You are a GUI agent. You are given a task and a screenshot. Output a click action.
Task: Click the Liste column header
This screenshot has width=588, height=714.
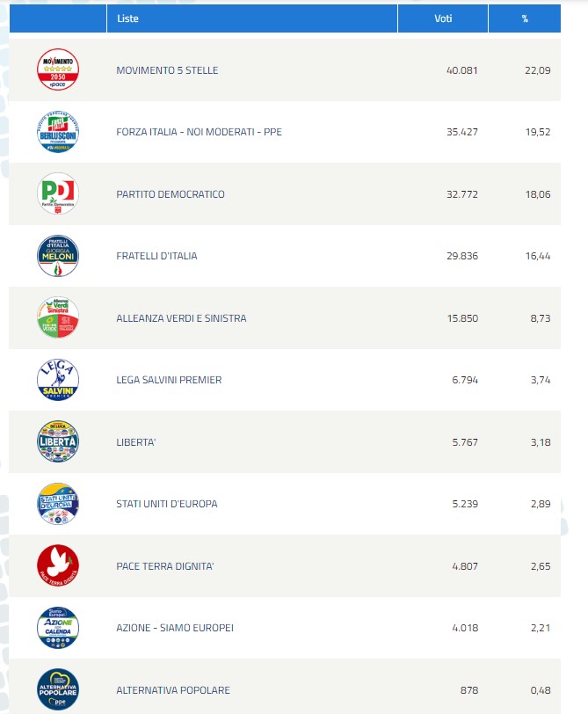[x=127, y=18]
